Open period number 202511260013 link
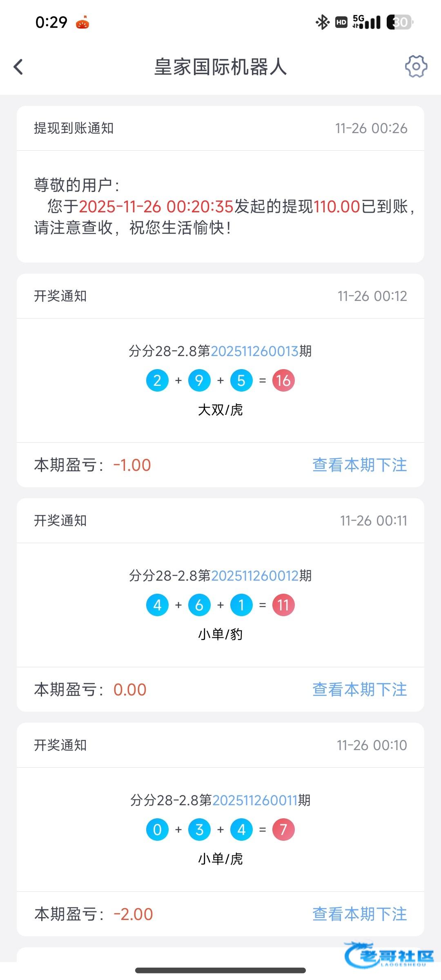The height and width of the screenshot is (980, 441). (x=255, y=351)
